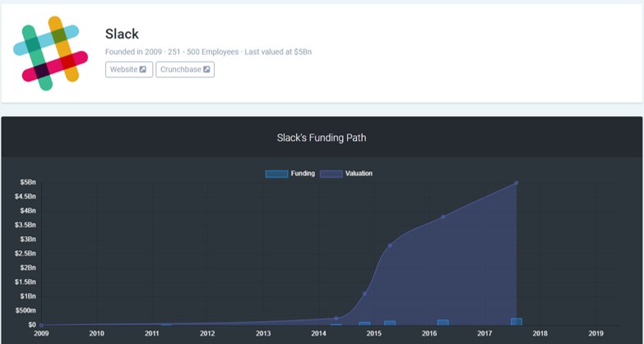644x344 pixels.
Task: Click the Funding legend color box
Action: coord(276,174)
